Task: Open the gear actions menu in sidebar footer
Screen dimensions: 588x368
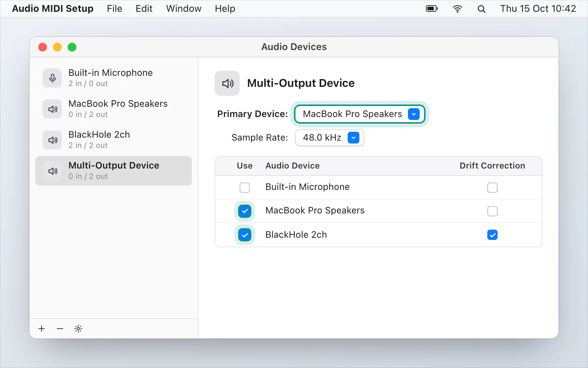Action: (78, 329)
